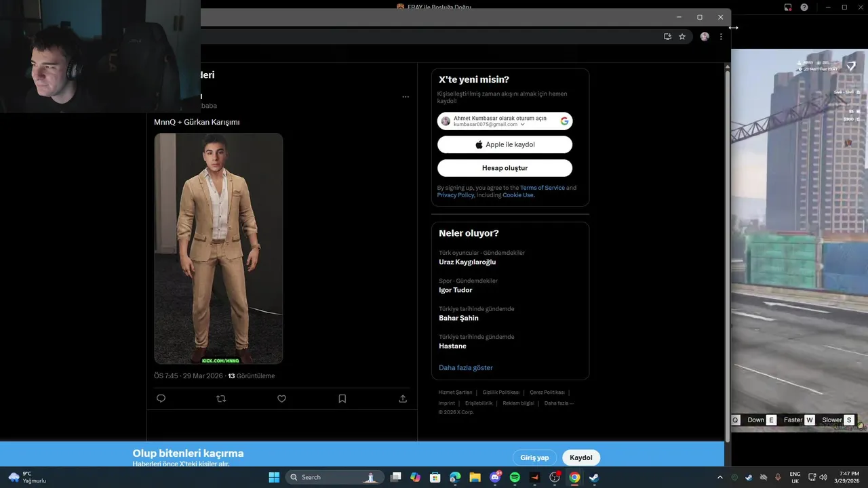Image resolution: width=868 pixels, height=488 pixels.
Task: Click the Giriş yap button
Action: 534,457
